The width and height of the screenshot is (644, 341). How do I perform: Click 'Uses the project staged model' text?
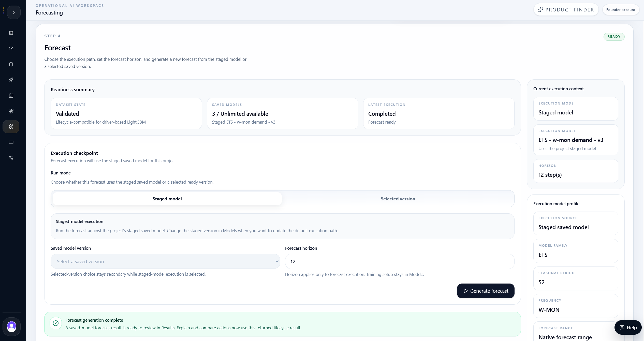click(x=567, y=149)
